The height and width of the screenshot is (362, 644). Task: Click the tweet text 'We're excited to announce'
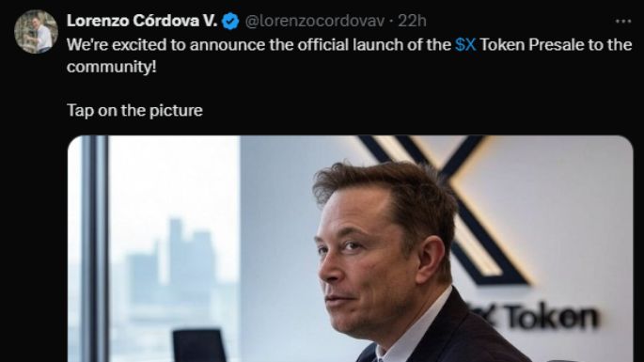tap(165, 44)
